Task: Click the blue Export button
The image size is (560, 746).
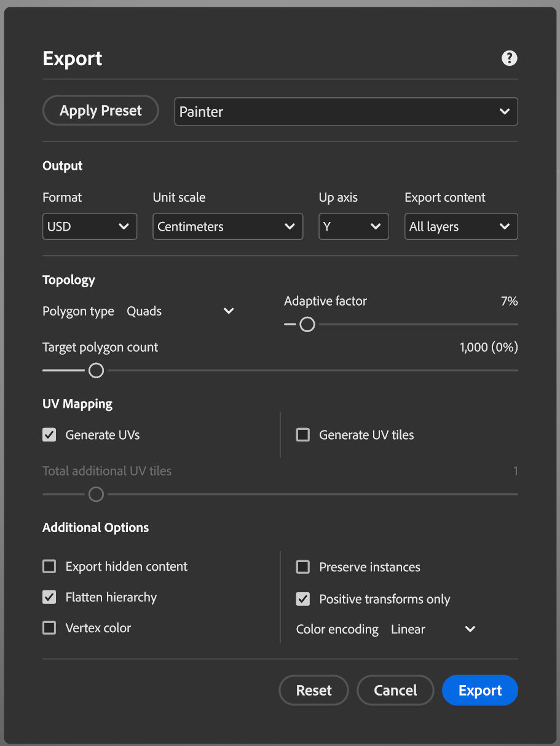Action: (x=479, y=690)
